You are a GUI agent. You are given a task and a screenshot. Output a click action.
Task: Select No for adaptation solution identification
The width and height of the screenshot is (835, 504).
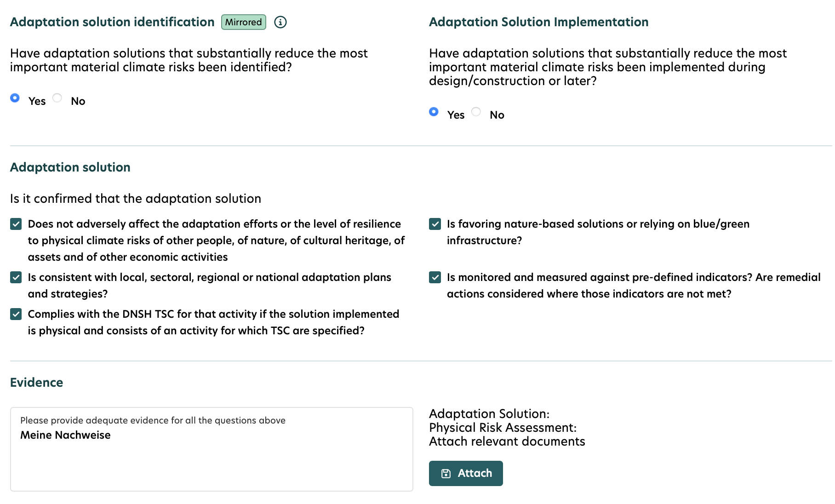(x=57, y=98)
